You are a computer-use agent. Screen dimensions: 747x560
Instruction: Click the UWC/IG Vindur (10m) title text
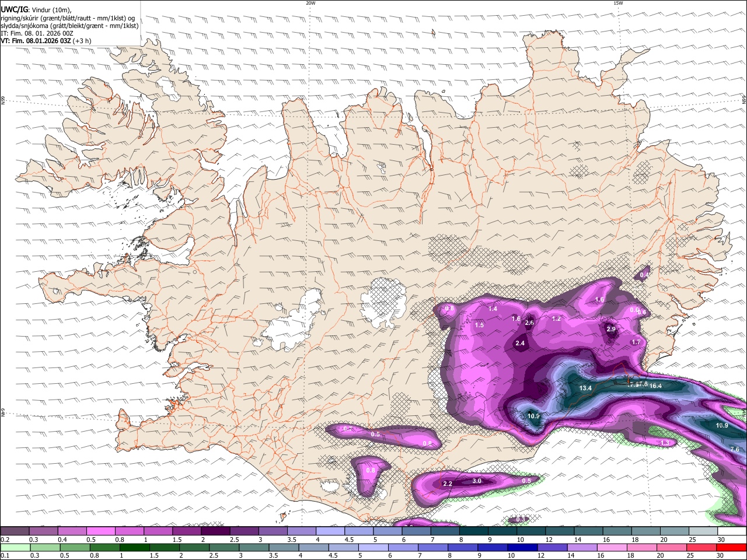36,9
